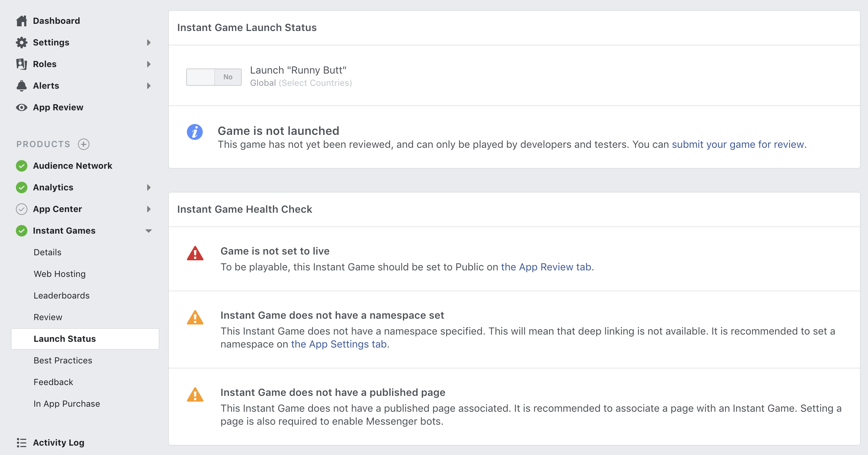868x455 pixels.
Task: Open the Feedback page
Action: tap(53, 382)
